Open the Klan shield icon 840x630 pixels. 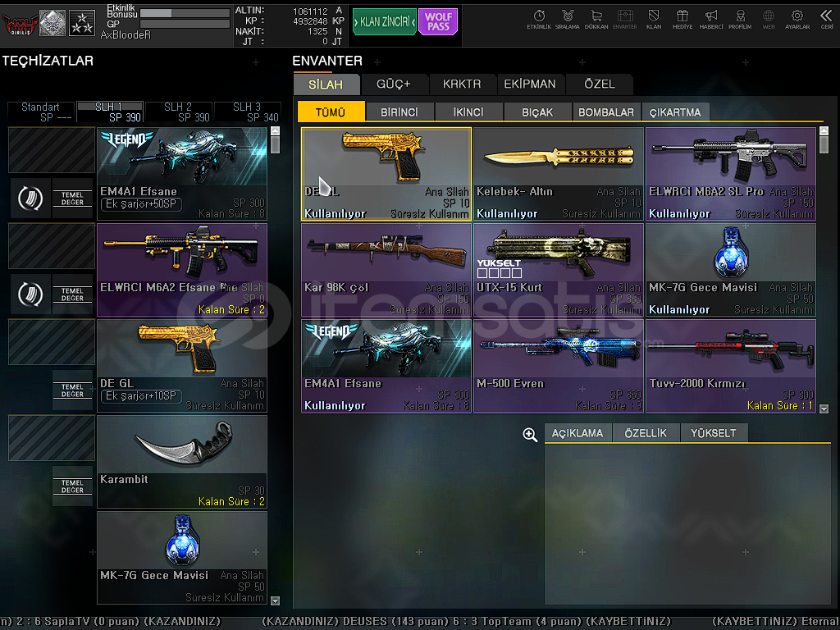(x=654, y=20)
